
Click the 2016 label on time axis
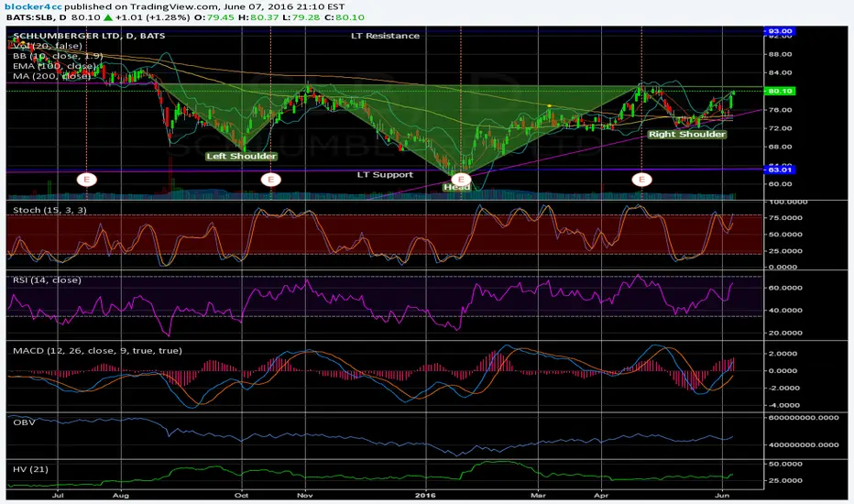(x=425, y=495)
